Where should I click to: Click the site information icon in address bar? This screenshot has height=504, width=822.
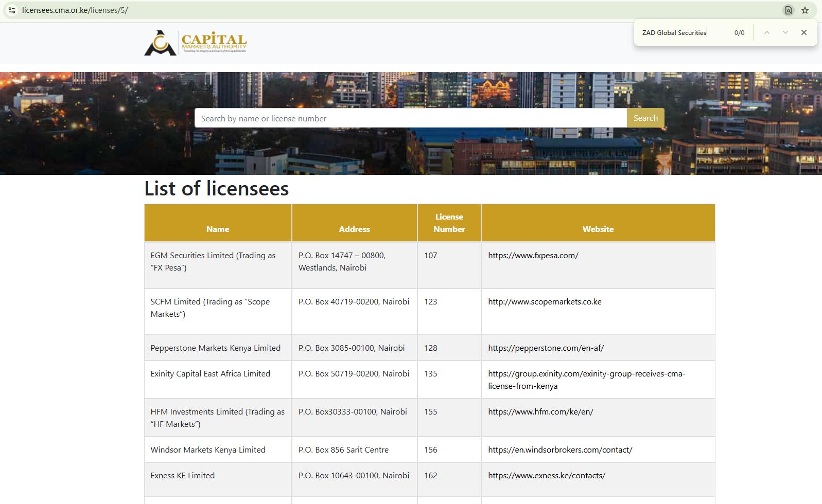click(x=12, y=10)
